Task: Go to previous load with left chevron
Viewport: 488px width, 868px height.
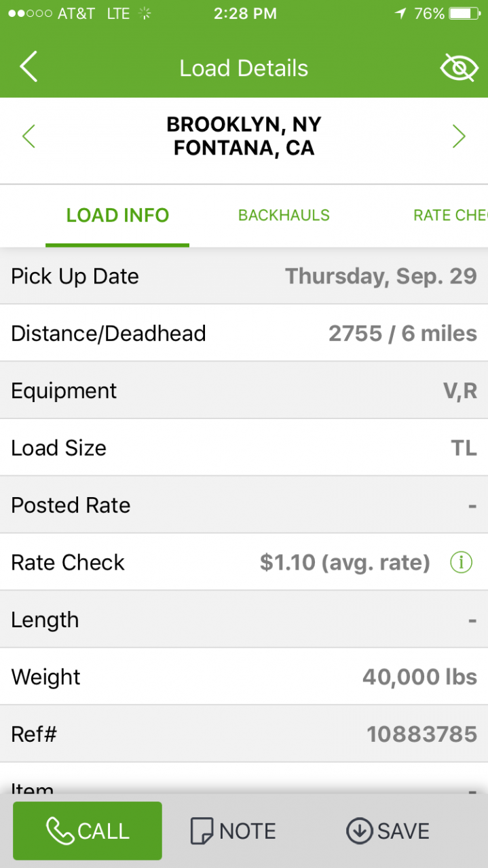Action: point(29,136)
